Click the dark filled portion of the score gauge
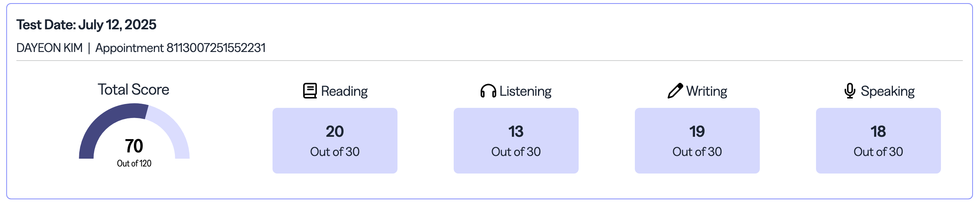980x204 pixels. [102, 124]
